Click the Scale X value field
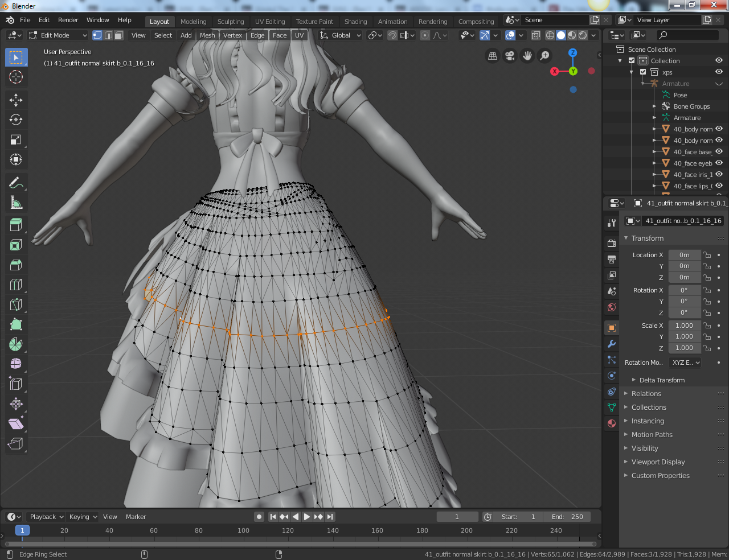 (x=685, y=326)
